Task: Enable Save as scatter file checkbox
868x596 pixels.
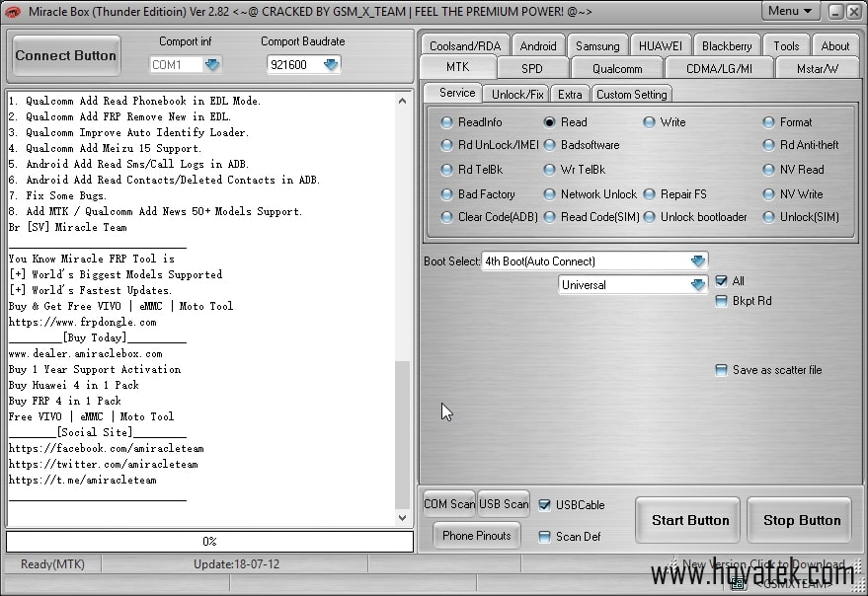Action: pyautogui.click(x=721, y=370)
